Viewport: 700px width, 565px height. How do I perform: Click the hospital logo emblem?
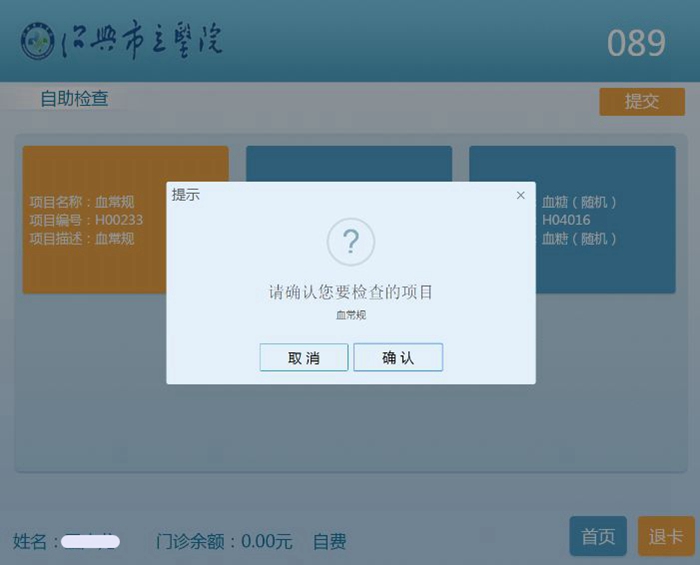(38, 41)
